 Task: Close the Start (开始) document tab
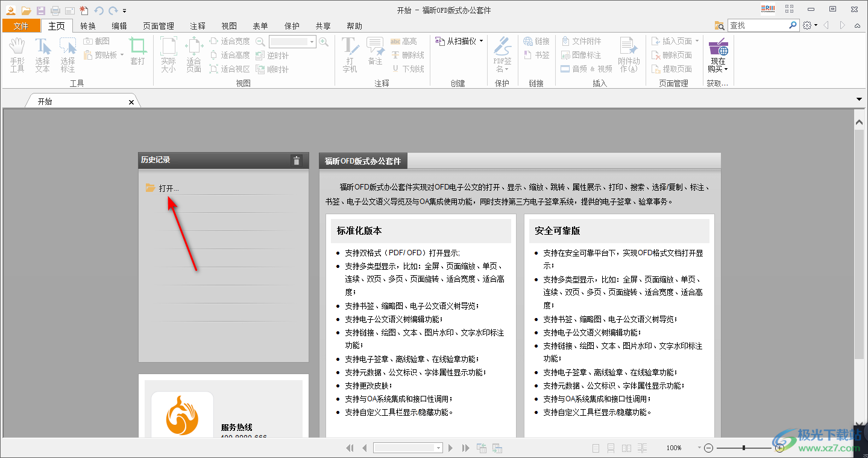click(x=131, y=102)
